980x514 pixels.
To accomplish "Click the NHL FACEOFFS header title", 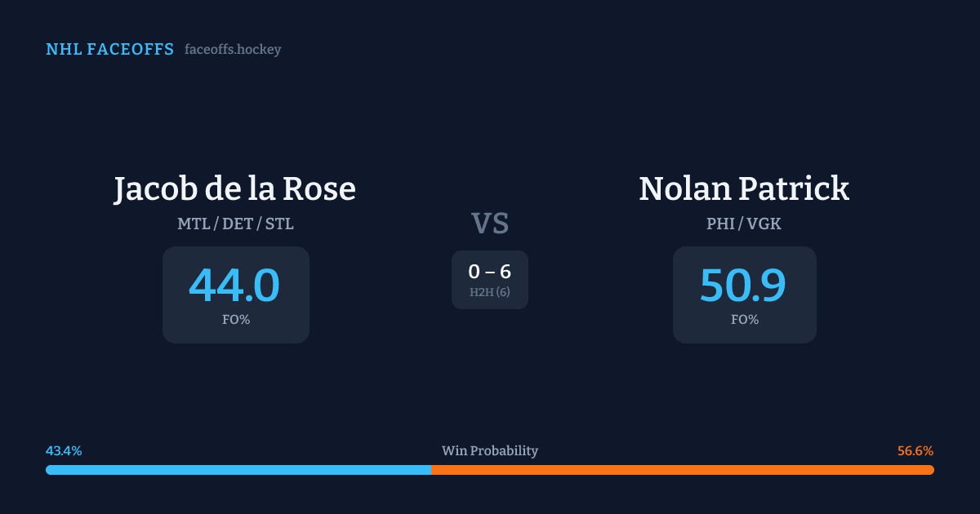I will pos(109,50).
